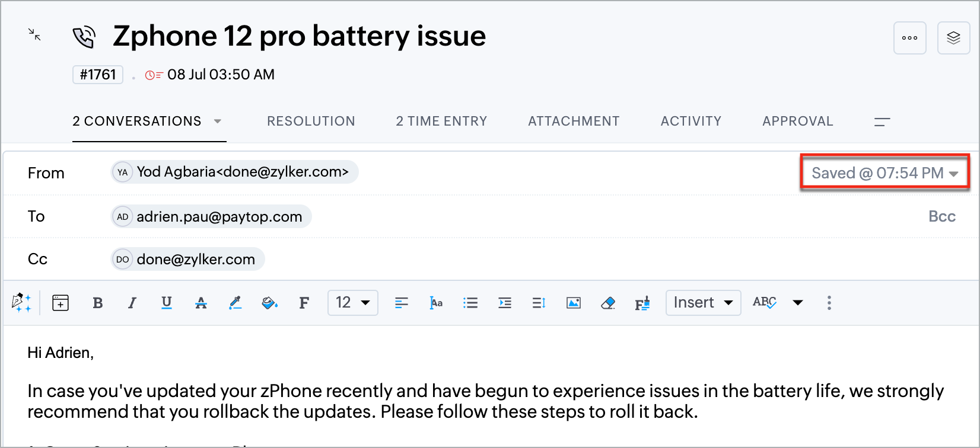Collapse the ticket view with shrink arrows

35,35
